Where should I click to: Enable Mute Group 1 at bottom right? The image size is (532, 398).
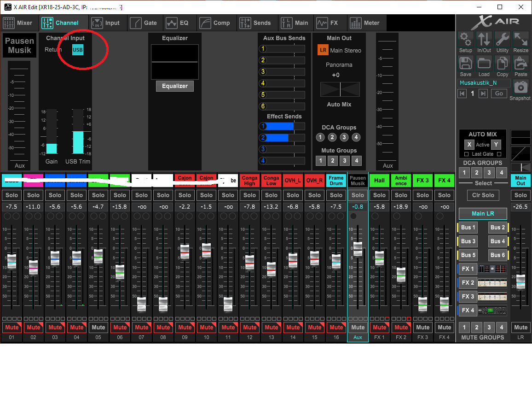click(x=464, y=328)
